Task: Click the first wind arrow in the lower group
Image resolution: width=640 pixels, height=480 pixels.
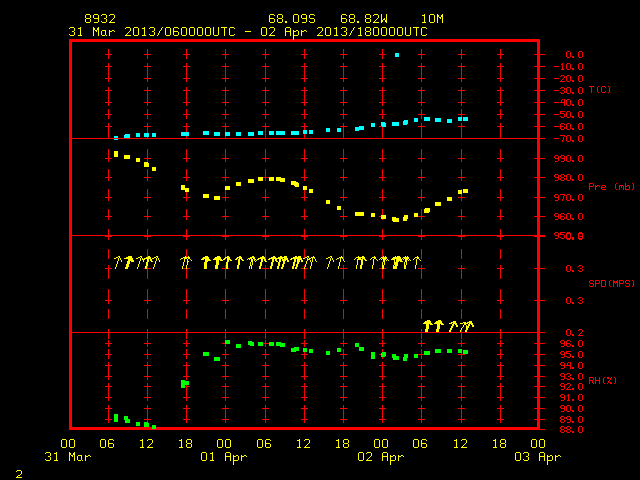Action: click(x=427, y=326)
